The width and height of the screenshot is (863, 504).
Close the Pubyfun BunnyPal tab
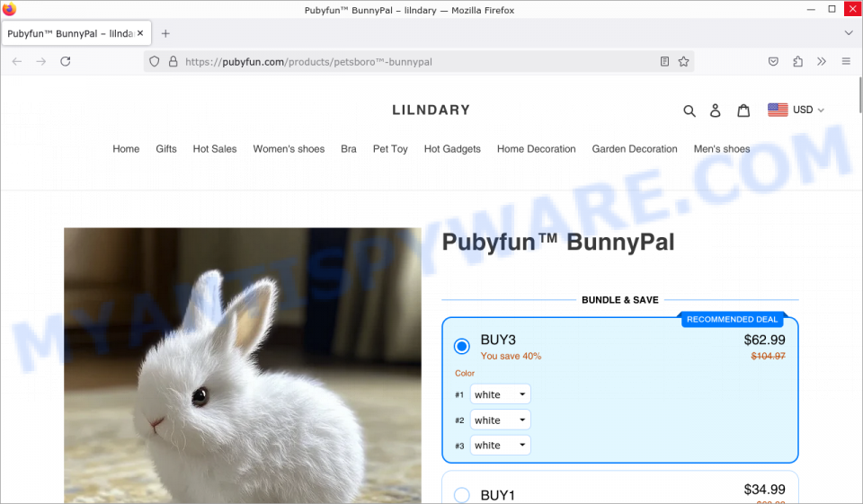pyautogui.click(x=140, y=33)
